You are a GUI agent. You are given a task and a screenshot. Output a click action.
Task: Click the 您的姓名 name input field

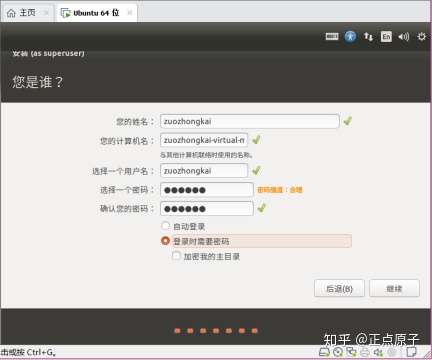point(250,121)
